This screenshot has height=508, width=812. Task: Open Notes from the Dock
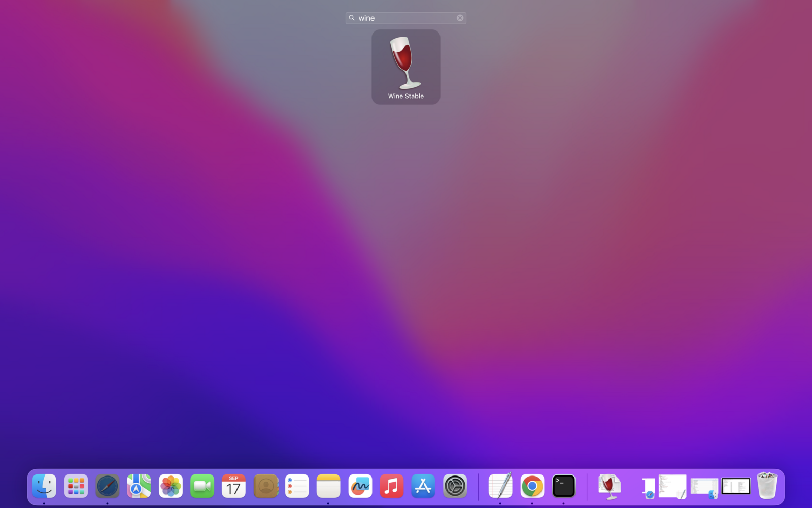[328, 486]
